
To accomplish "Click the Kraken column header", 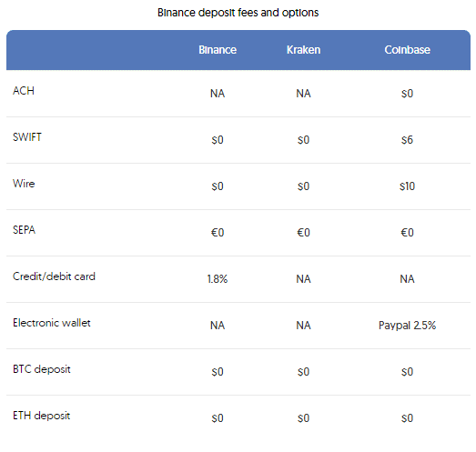I will (x=303, y=50).
